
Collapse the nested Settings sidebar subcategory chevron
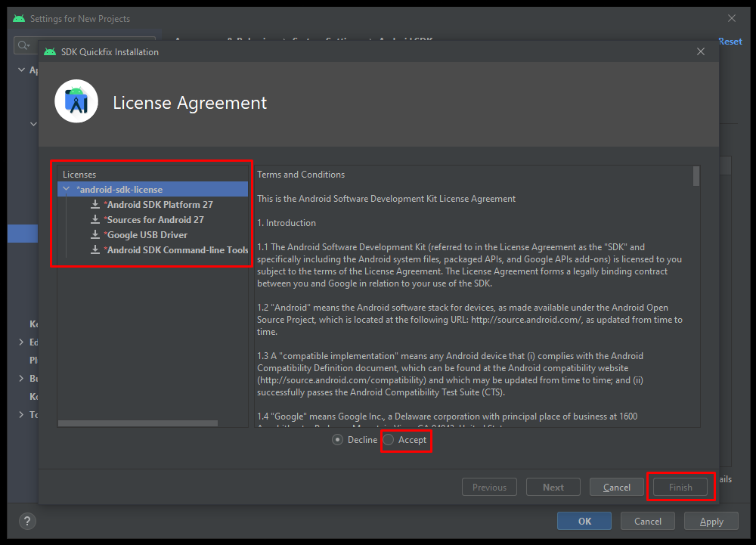tap(33, 124)
